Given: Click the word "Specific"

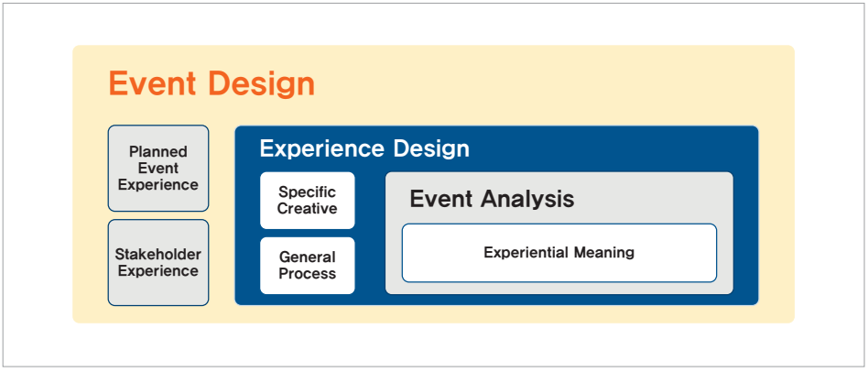Looking at the screenshot, I should (307, 191).
